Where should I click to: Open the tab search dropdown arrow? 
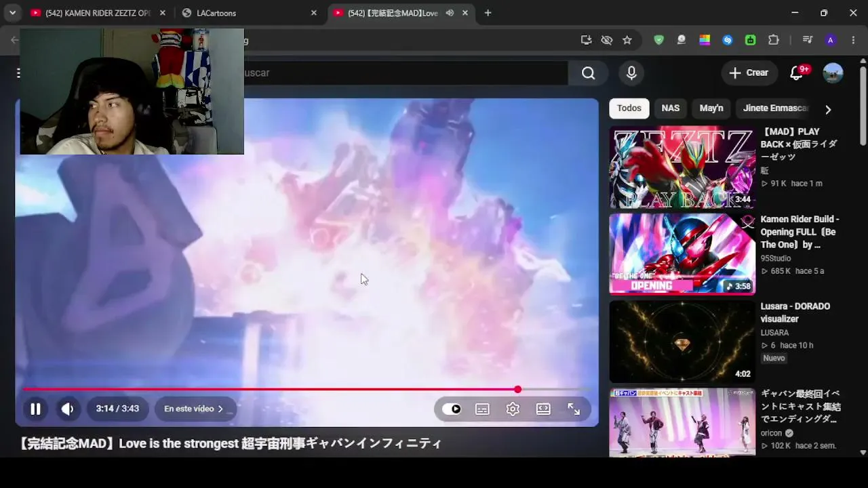(12, 13)
